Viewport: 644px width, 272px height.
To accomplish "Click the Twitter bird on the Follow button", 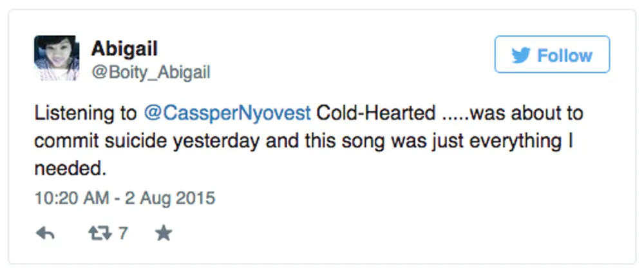I will (520, 55).
